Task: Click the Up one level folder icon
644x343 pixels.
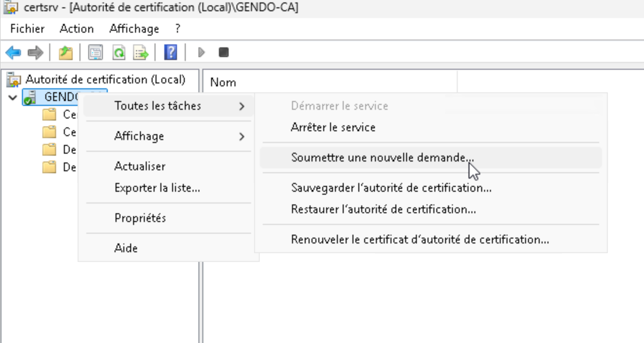Action: click(65, 53)
